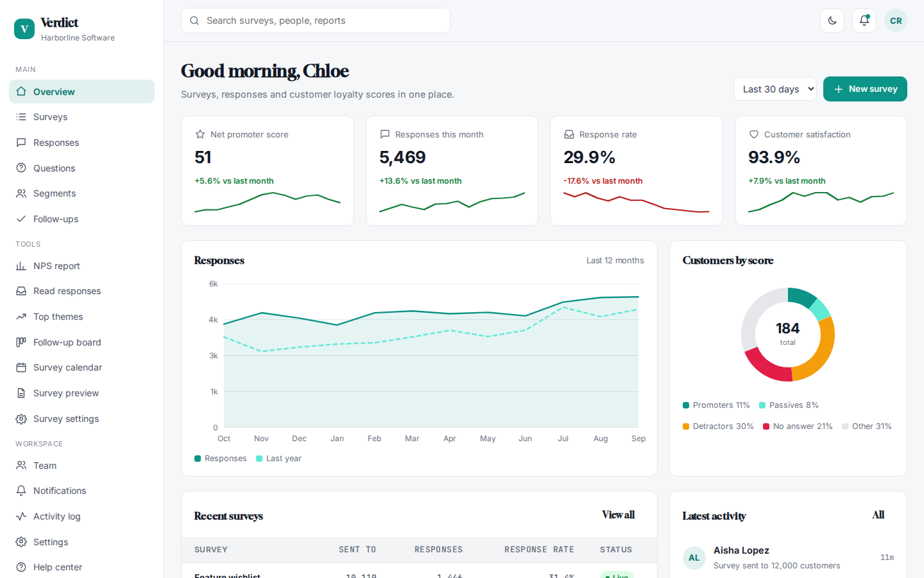Image resolution: width=924 pixels, height=578 pixels.
Task: Click the Questions help-circle icon
Action: coord(21,168)
